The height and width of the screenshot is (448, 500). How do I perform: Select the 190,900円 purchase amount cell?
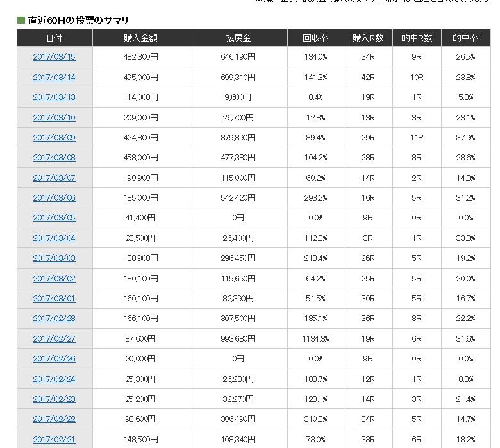pyautogui.click(x=141, y=178)
